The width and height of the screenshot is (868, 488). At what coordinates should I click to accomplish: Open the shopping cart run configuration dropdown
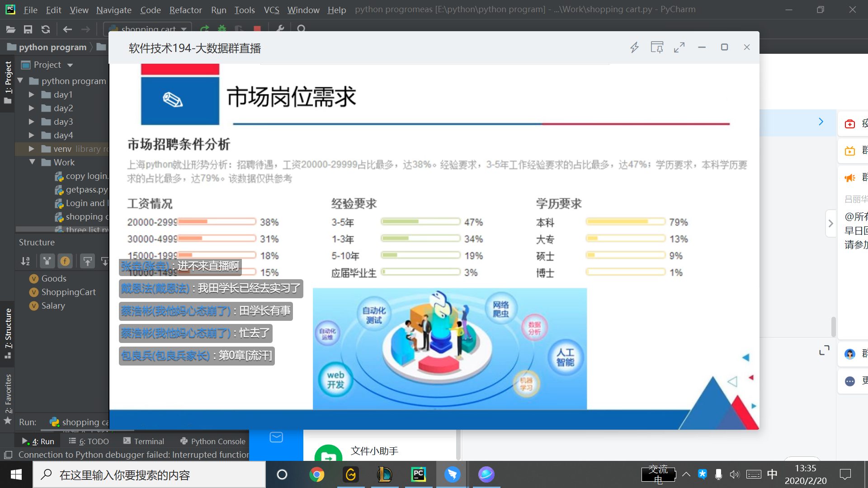click(183, 29)
